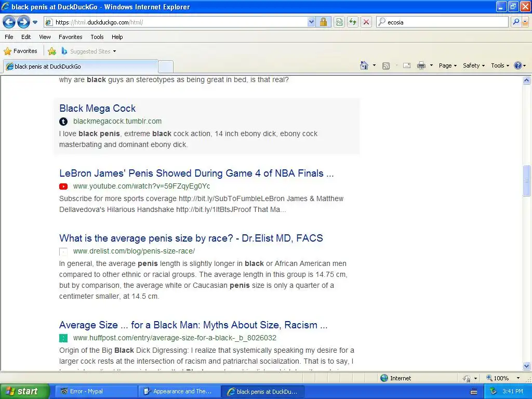Click the search box containing ecosia
Image resolution: width=532 pixels, height=399 pixels.
(442, 22)
